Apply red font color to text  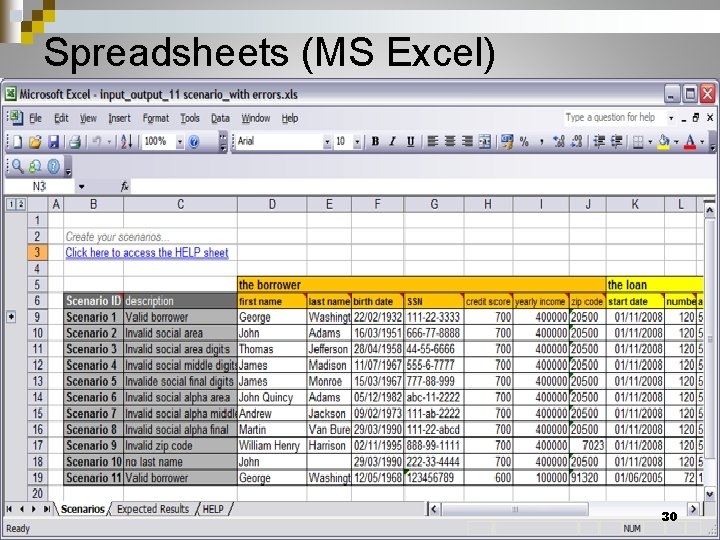click(x=690, y=142)
